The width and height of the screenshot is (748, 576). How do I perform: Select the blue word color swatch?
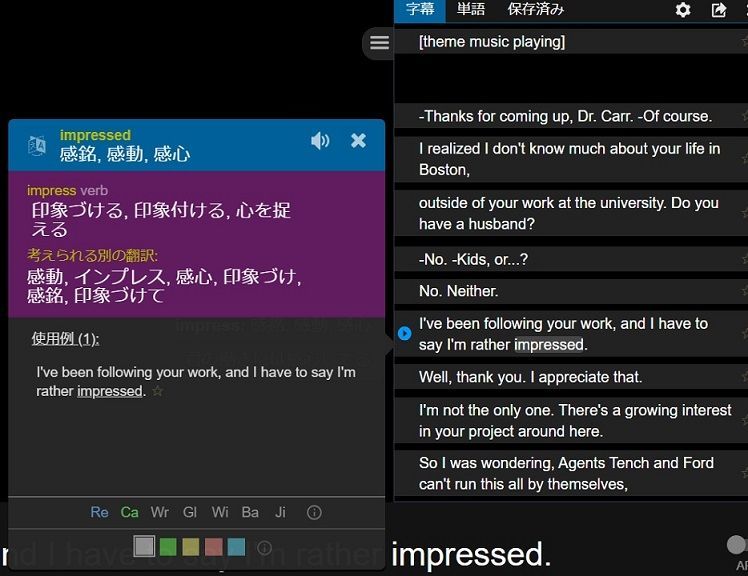coord(237,547)
